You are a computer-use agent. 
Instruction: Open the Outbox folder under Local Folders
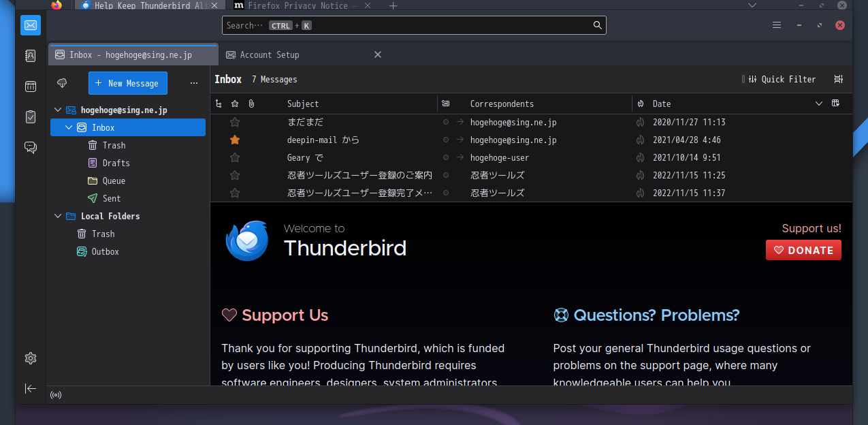(x=128, y=251)
